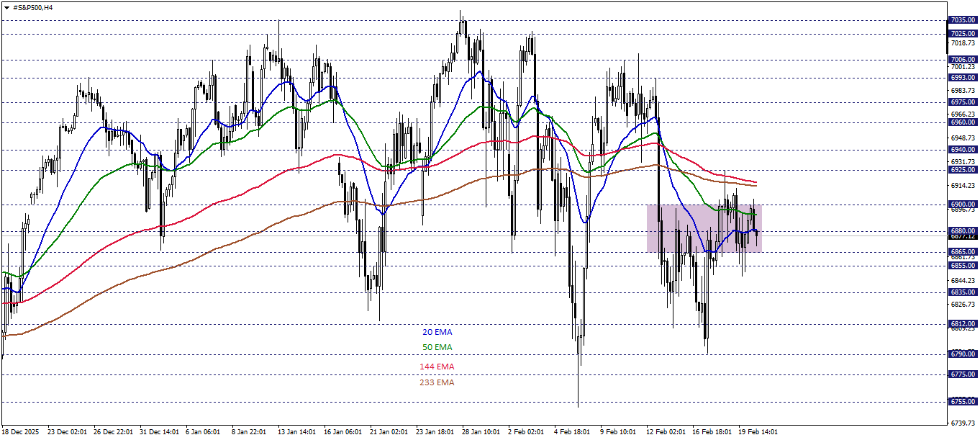Image resolution: width=980 pixels, height=440 pixels.
Task: Click the dropdown arrow beside the symbol name
Action: [x=6, y=7]
